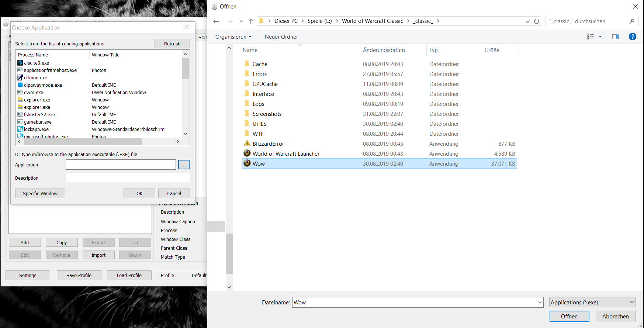Click the Application text field
The height and width of the screenshot is (328, 644).
pos(121,165)
